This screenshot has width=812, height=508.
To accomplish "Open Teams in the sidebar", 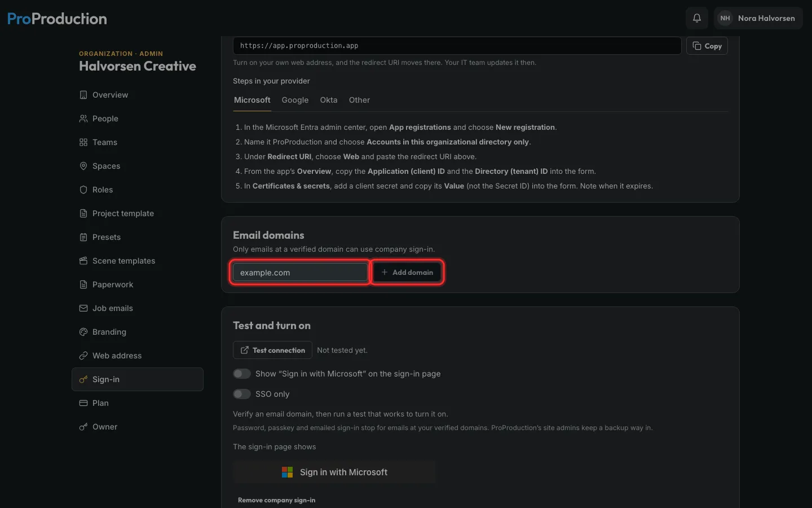I will [x=138, y=142].
